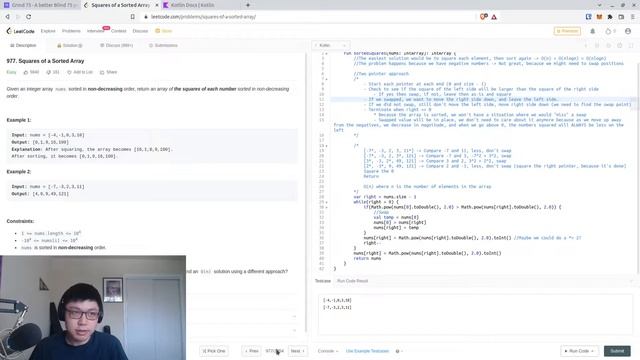Upvote the problem with thumbs-up icon

(26, 72)
